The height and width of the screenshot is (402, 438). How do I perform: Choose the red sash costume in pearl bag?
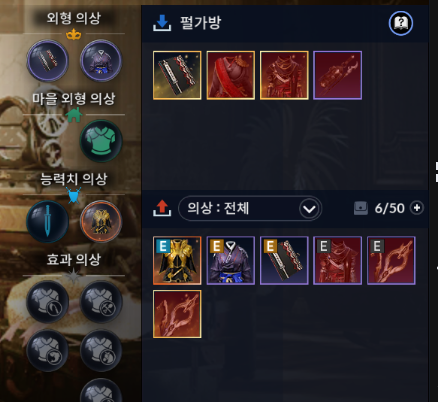[231, 75]
